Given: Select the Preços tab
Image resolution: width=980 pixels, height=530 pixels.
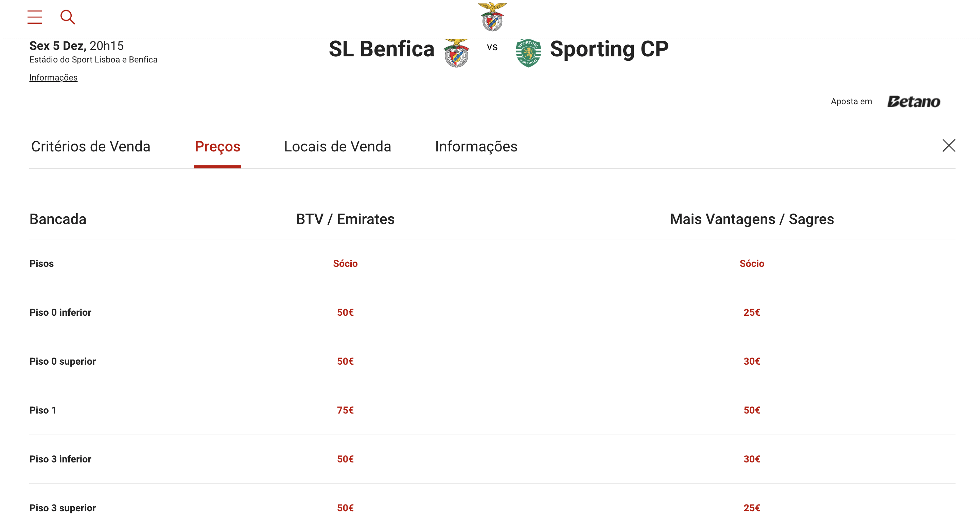Looking at the screenshot, I should point(217,147).
